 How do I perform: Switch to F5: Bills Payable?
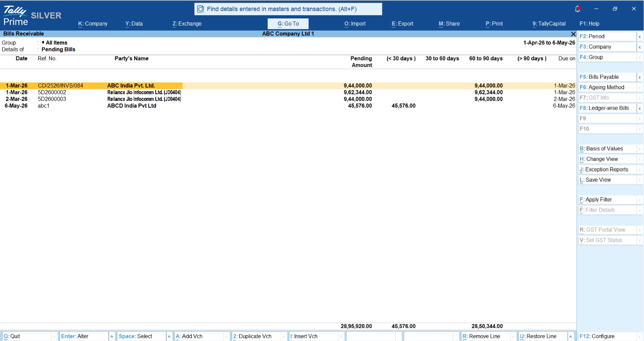tap(607, 77)
